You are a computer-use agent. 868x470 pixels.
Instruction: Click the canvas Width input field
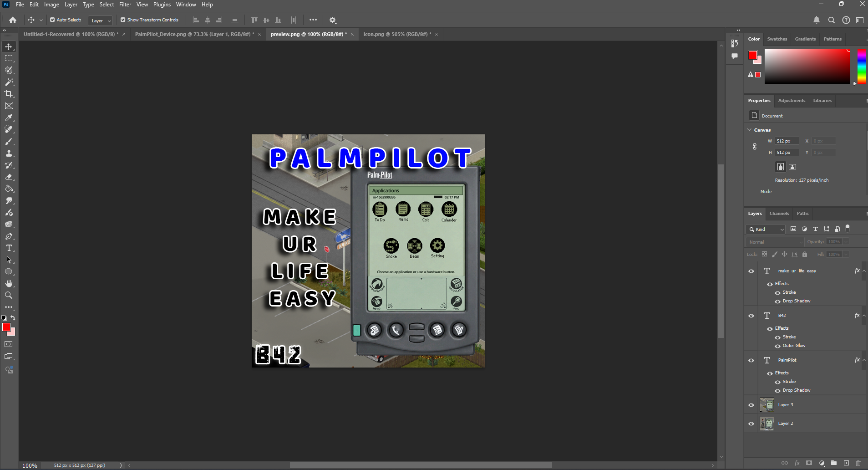click(787, 141)
